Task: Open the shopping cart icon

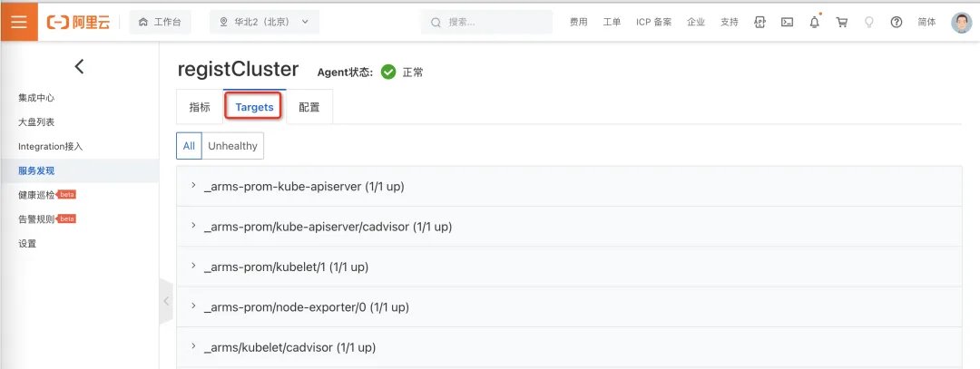Action: (x=842, y=22)
